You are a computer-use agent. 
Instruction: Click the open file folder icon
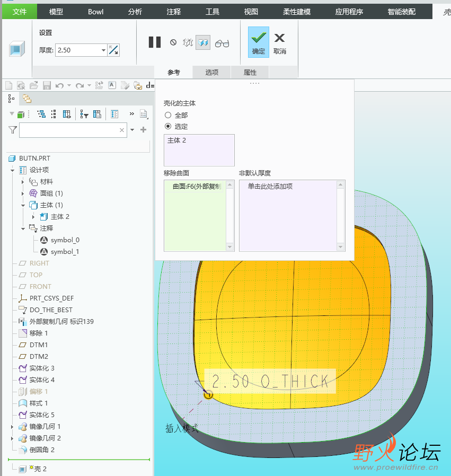tap(34, 86)
